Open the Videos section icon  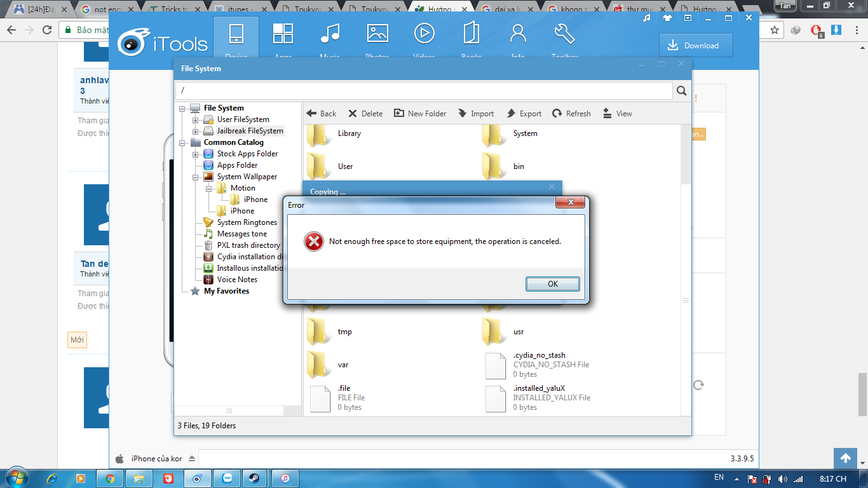(424, 34)
